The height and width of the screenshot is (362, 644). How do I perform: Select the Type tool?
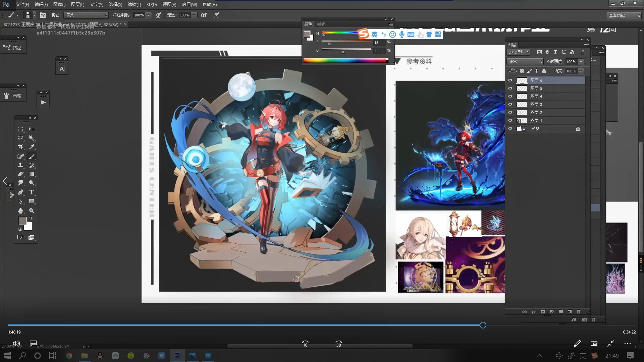click(32, 192)
